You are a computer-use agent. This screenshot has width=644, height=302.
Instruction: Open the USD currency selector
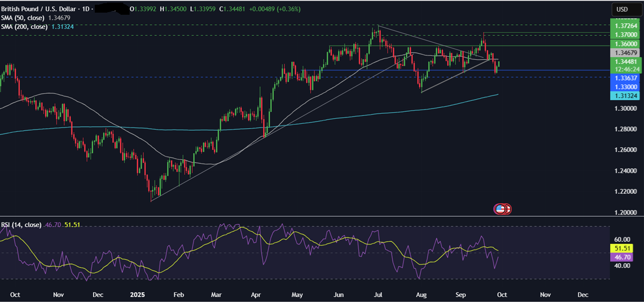(622, 9)
